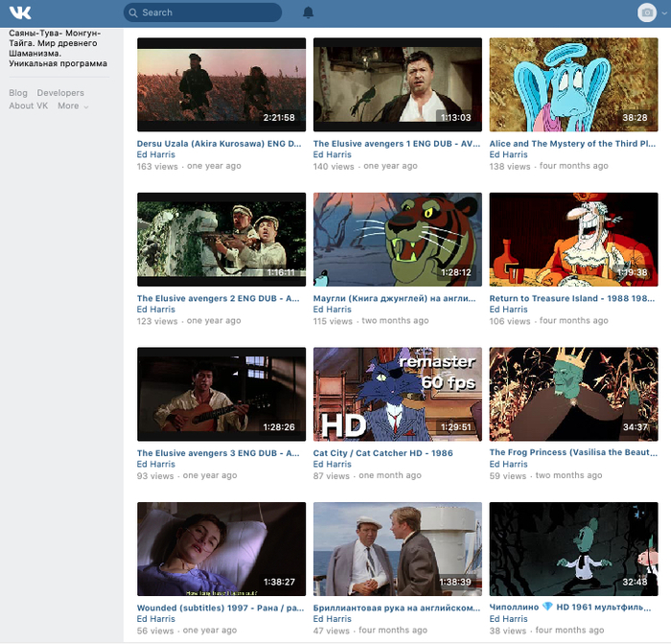The width and height of the screenshot is (671, 644).
Task: Click the search magnifier icon
Action: point(133,12)
